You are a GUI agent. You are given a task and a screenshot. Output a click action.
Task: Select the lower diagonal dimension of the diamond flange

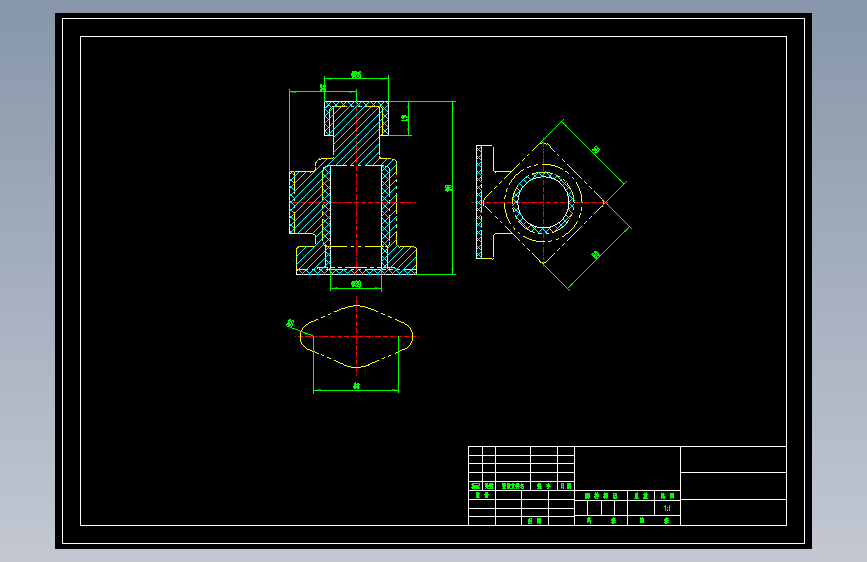[x=596, y=255]
